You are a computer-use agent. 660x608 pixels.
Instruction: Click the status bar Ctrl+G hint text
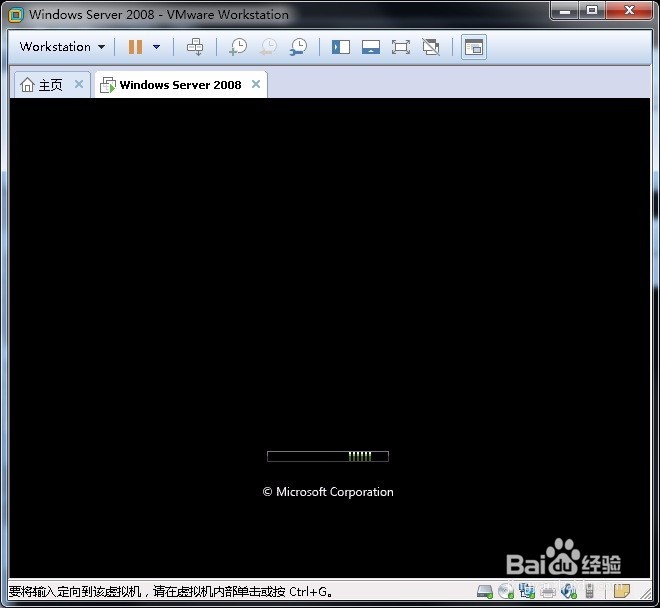point(170,592)
